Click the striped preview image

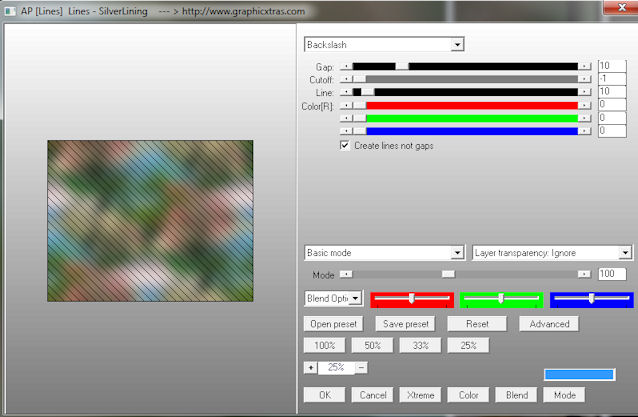coord(150,221)
